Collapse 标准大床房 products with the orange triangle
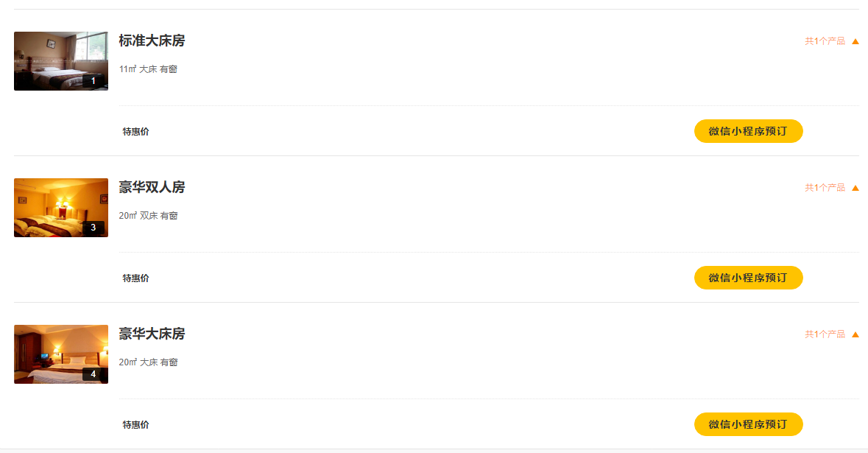Viewport: 868px width, 453px height. (855, 41)
